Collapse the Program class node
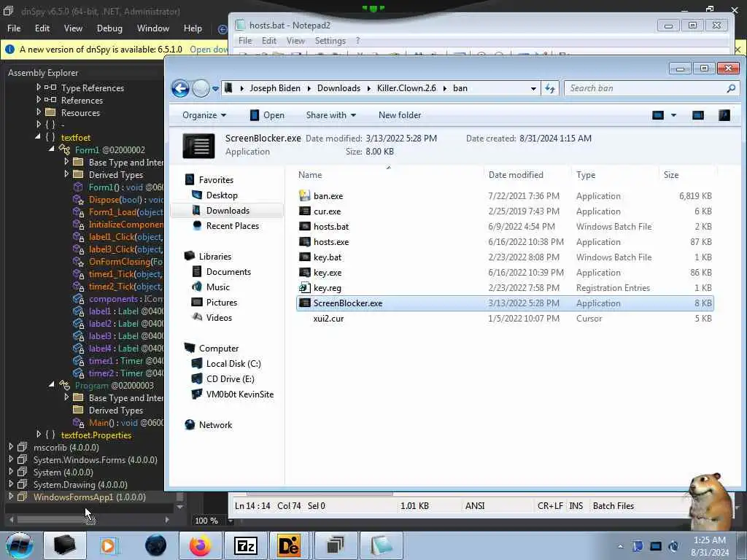 [52, 384]
